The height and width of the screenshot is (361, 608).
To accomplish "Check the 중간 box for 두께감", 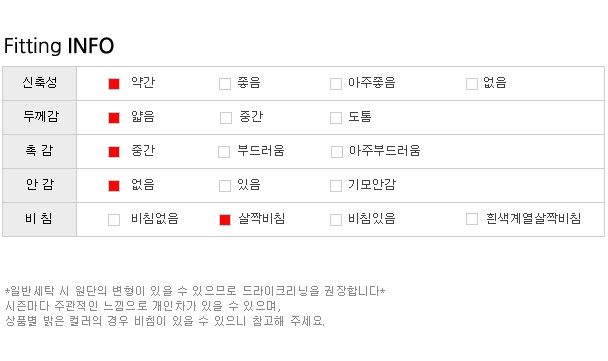I will pyautogui.click(x=226, y=118).
